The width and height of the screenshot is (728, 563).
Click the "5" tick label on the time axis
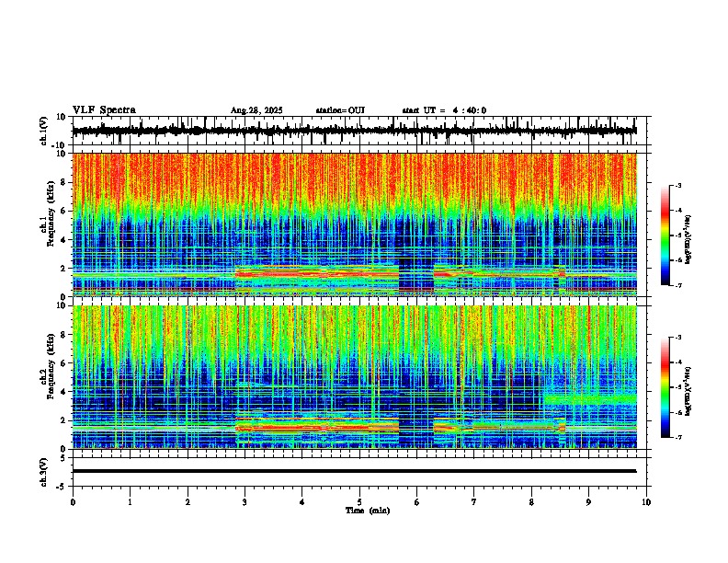[359, 502]
